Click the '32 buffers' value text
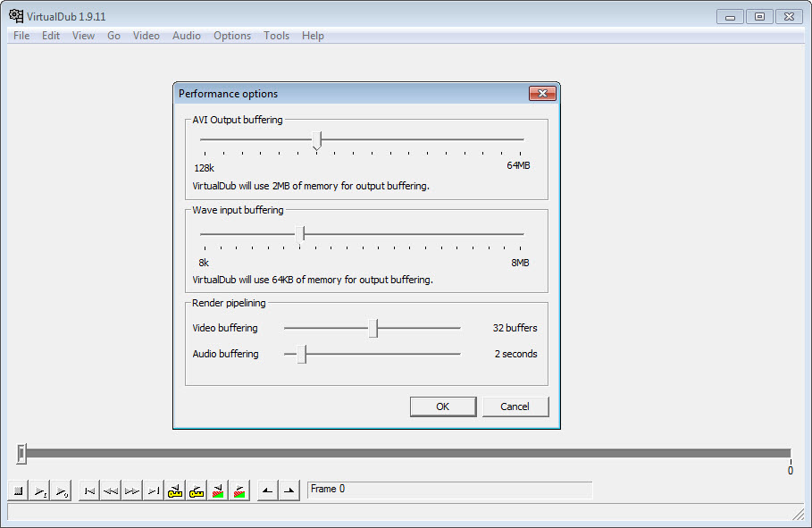Screen dimensions: 812x528 click(515, 328)
